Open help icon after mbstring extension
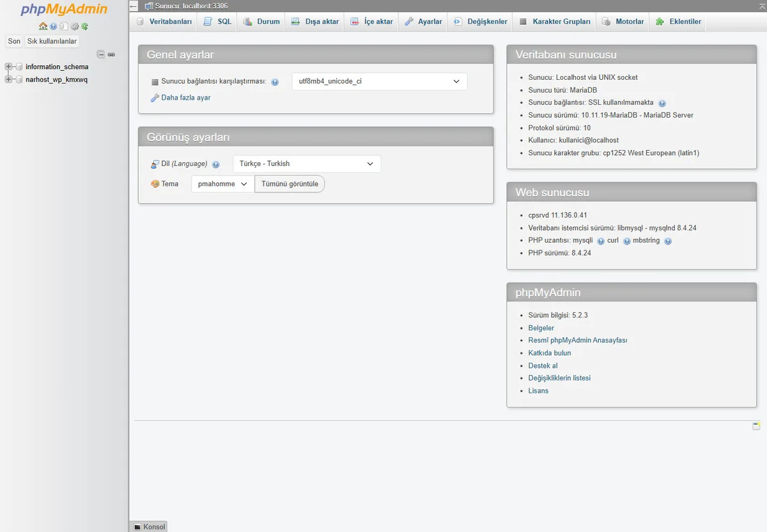This screenshot has width=767, height=532. click(x=668, y=241)
